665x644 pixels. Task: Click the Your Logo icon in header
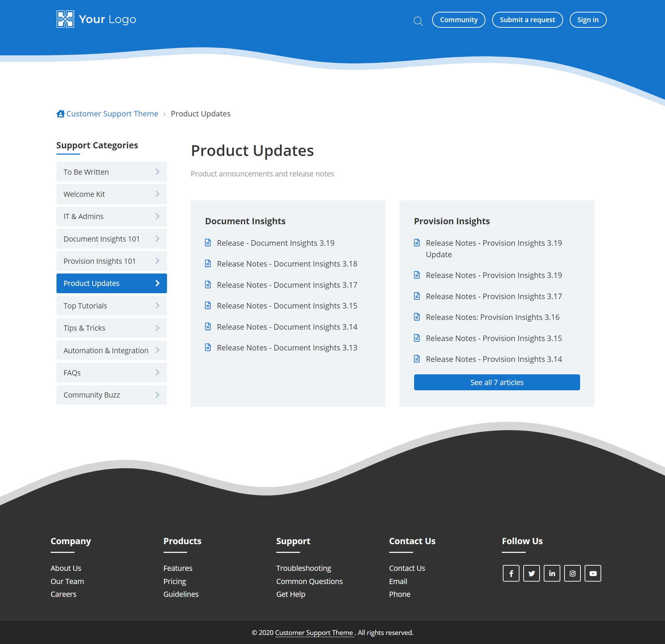pyautogui.click(x=65, y=19)
